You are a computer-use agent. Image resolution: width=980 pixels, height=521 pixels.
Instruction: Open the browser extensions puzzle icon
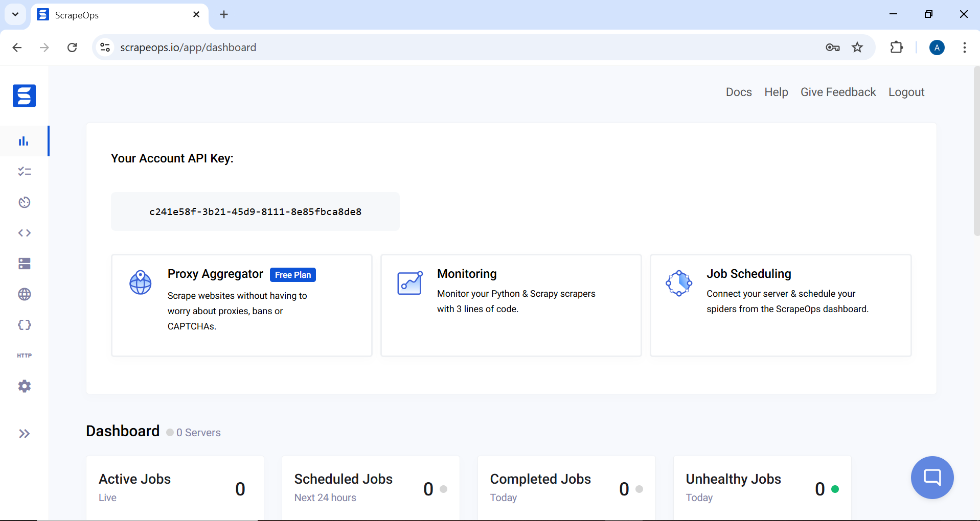896,48
